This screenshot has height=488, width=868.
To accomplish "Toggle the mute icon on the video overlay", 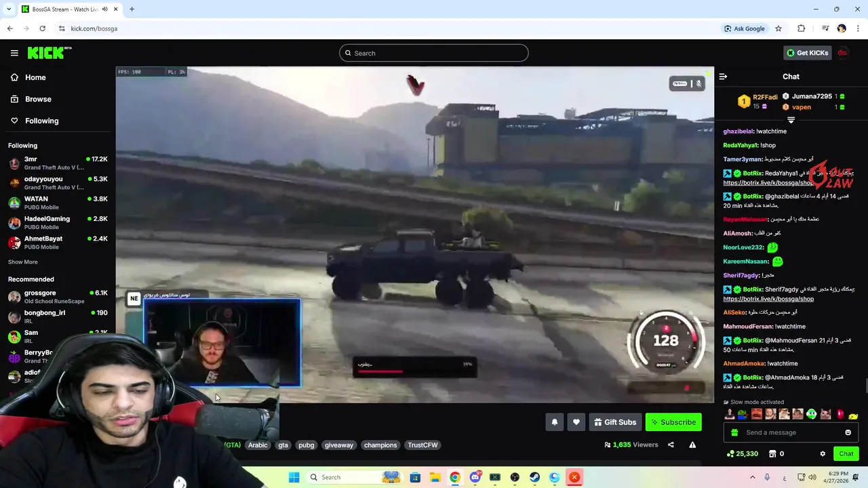I will [x=698, y=83].
